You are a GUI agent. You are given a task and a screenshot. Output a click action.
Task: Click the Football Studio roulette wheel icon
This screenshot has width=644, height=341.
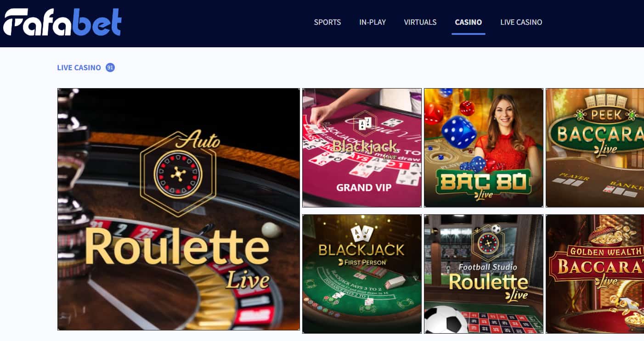tap(488, 243)
